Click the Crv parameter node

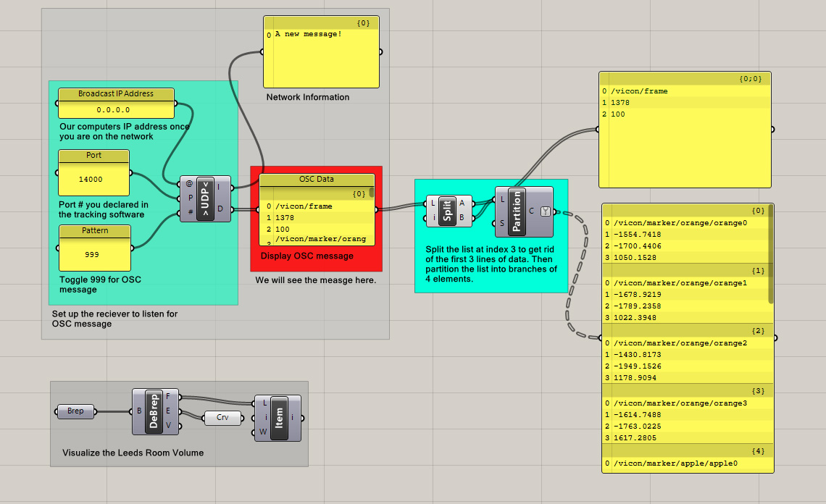222,418
